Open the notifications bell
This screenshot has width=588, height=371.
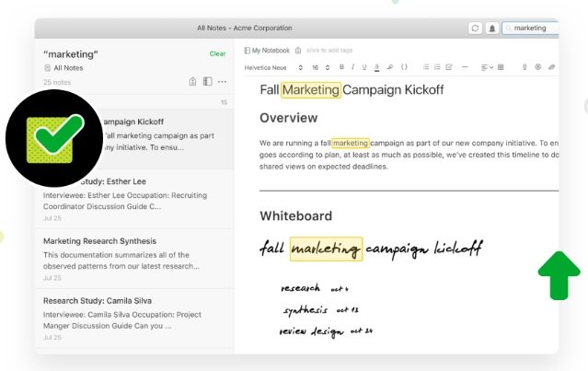(x=492, y=29)
